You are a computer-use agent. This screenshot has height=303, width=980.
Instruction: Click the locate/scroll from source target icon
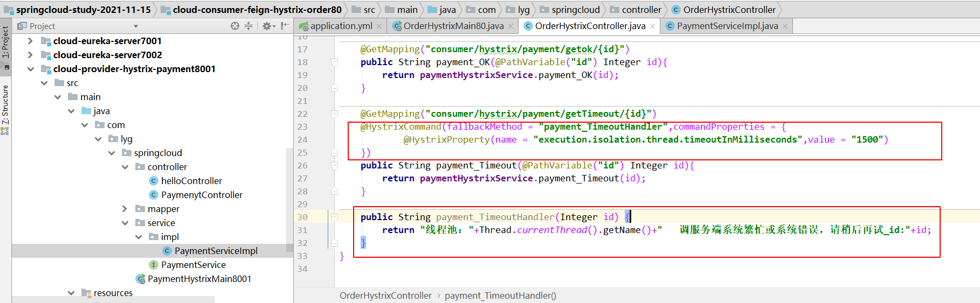pos(235,26)
